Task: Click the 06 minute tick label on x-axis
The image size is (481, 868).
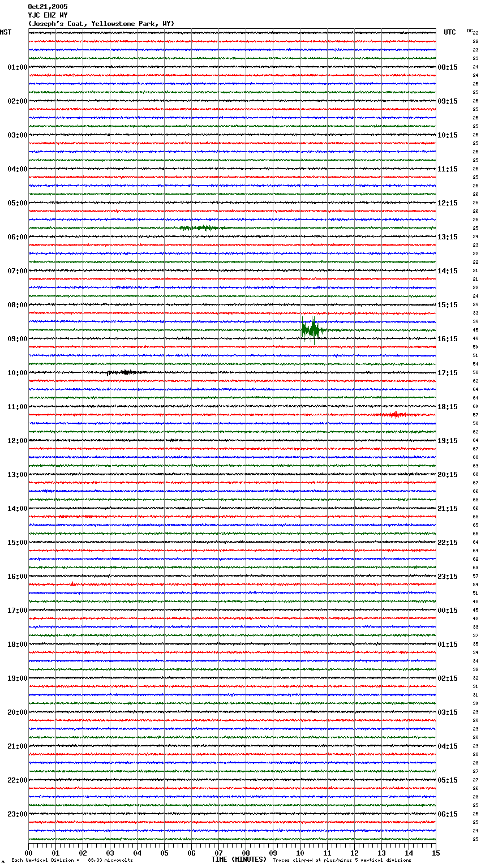Action: pos(191,853)
